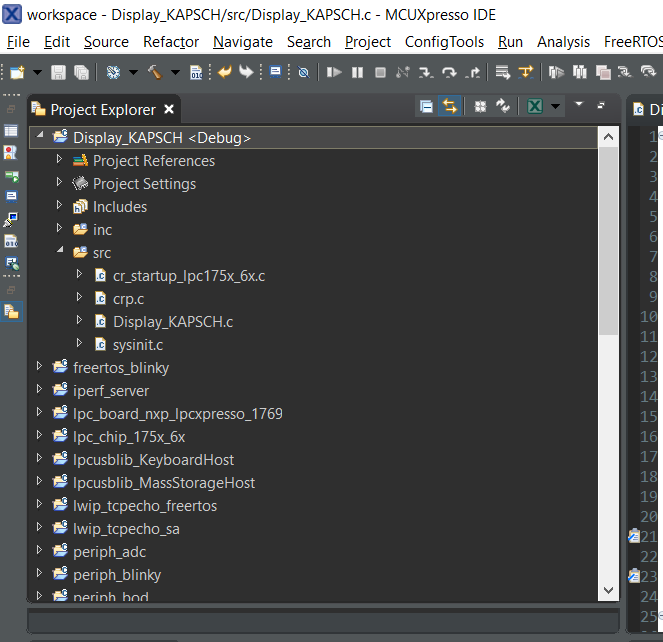Viewport: 663px width, 642px height.
Task: Select iperf_server project
Action: pos(111,391)
